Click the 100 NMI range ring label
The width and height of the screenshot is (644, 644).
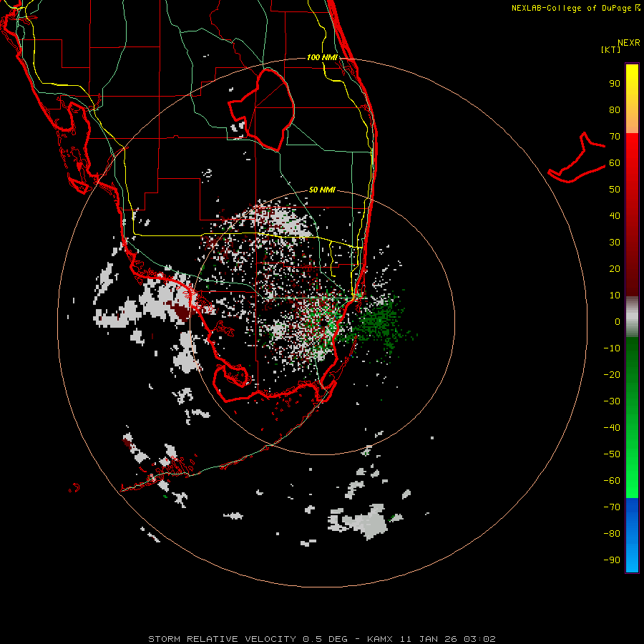click(322, 57)
